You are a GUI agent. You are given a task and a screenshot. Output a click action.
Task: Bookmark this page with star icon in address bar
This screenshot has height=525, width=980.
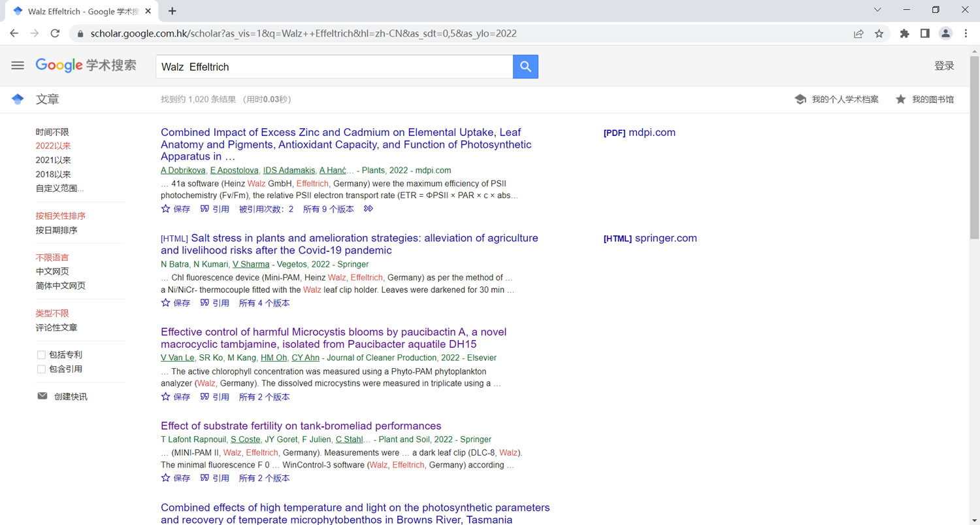click(879, 33)
